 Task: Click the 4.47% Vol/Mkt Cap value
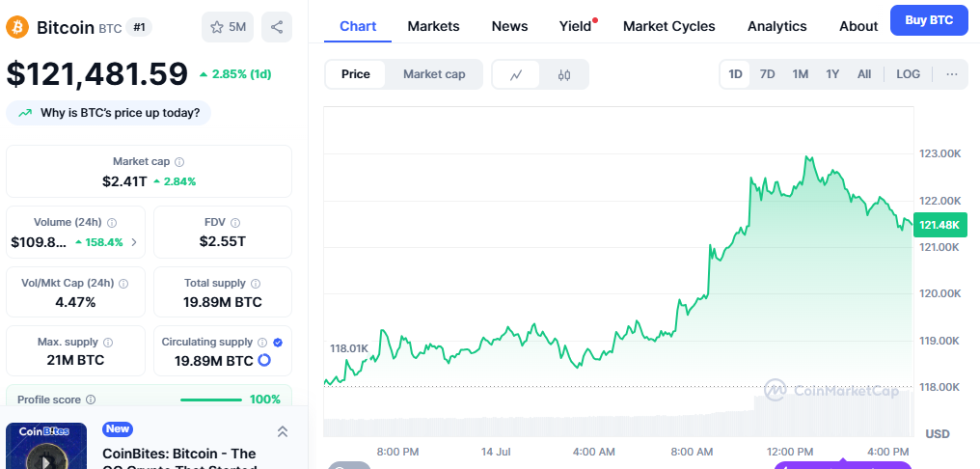click(75, 303)
